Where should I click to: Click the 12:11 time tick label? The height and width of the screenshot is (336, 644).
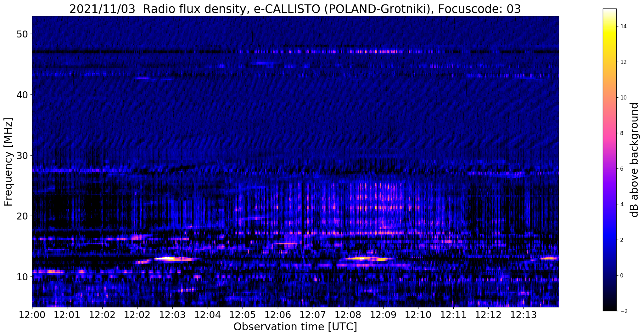tap(453, 315)
